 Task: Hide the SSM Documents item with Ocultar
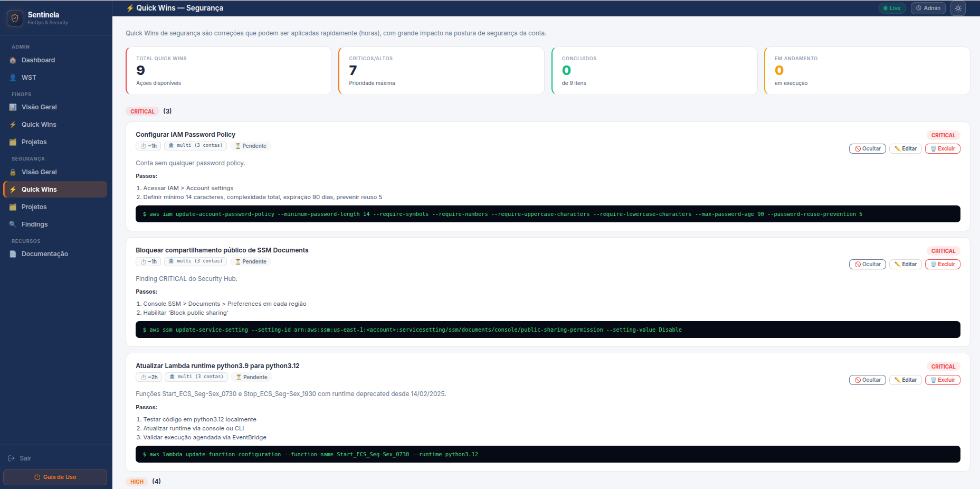coord(868,265)
